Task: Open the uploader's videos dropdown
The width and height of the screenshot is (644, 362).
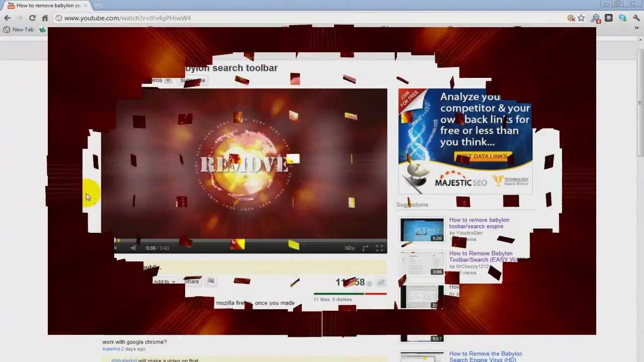Action: [x=168, y=80]
